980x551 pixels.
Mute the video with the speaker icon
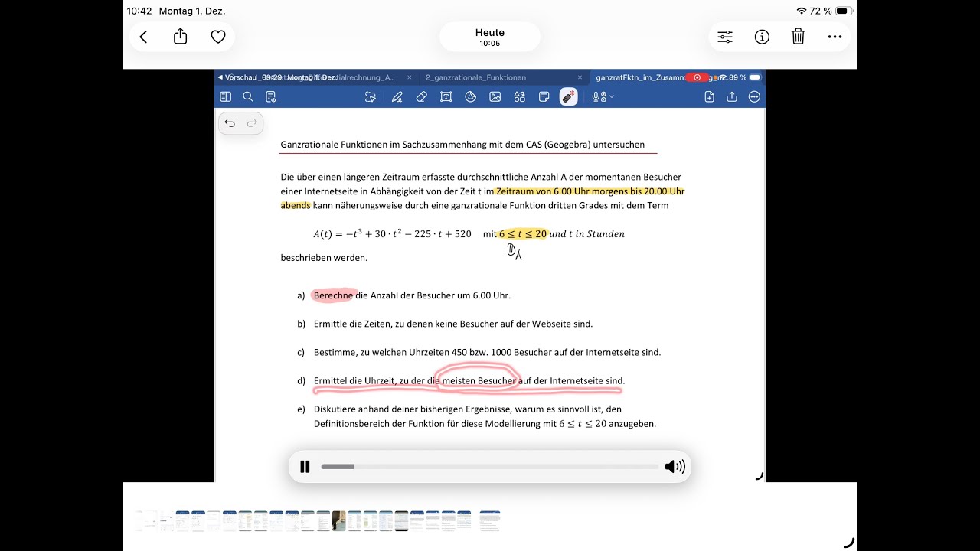coord(675,467)
